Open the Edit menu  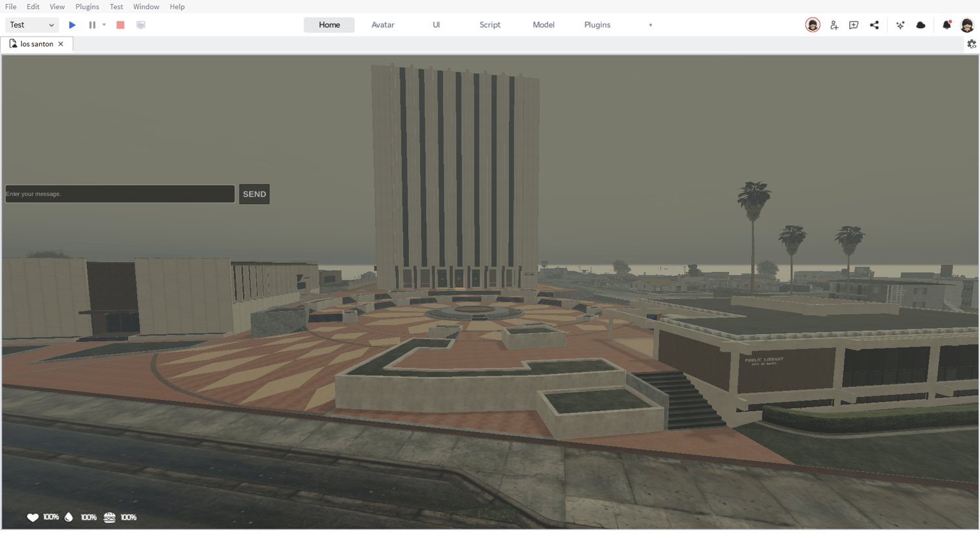[33, 7]
